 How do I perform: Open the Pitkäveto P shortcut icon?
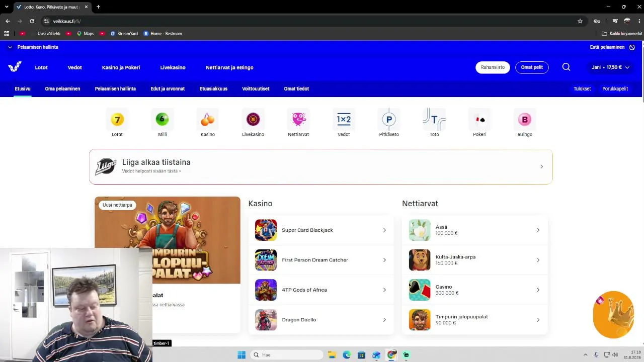[389, 120]
